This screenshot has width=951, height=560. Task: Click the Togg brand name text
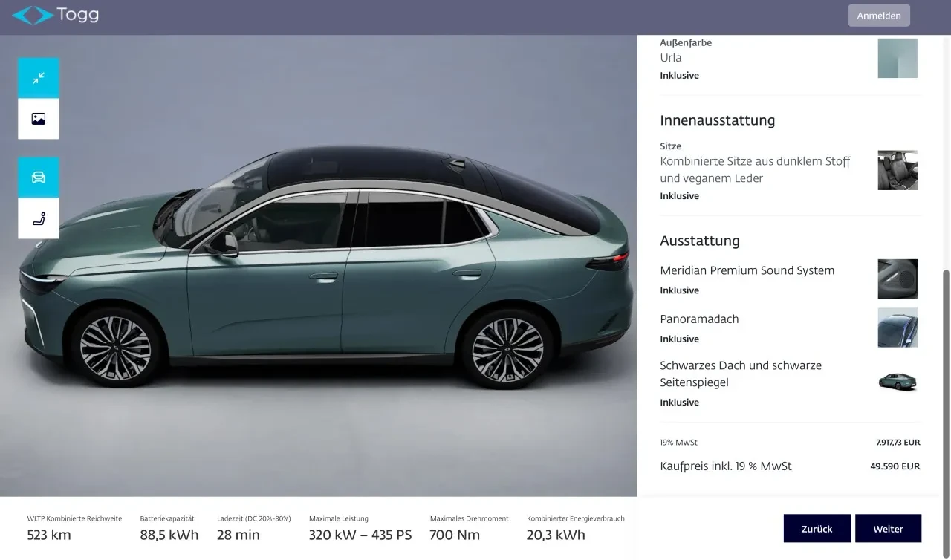[x=77, y=15]
